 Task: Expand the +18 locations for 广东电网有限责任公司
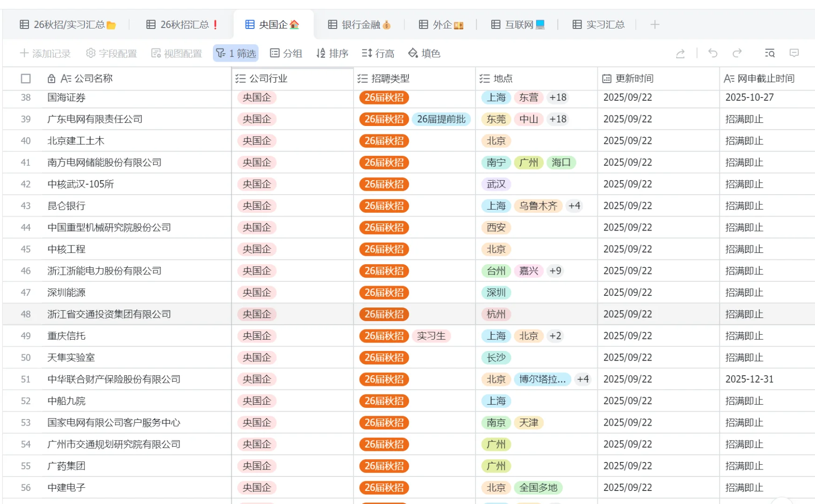point(558,119)
